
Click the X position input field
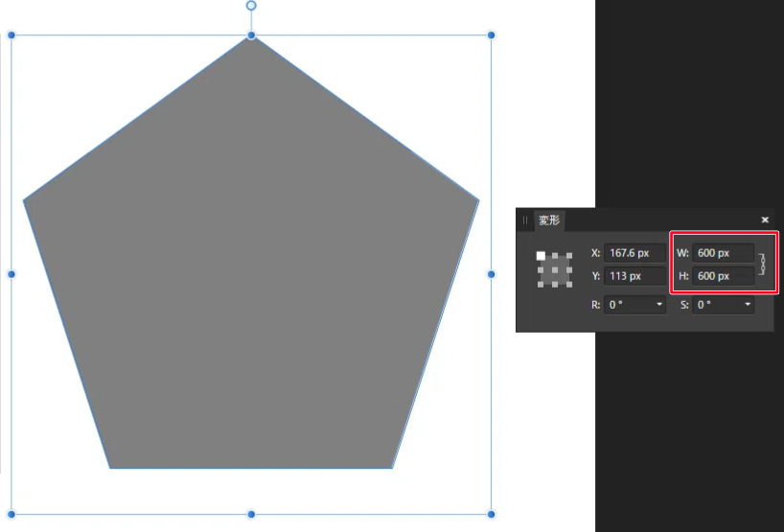(x=634, y=253)
